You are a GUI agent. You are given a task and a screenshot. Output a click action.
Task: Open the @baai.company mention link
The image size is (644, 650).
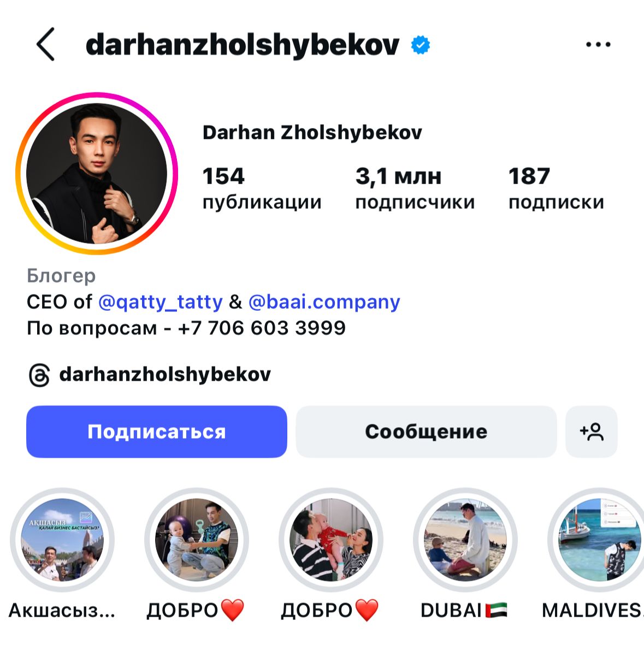pyautogui.click(x=324, y=302)
